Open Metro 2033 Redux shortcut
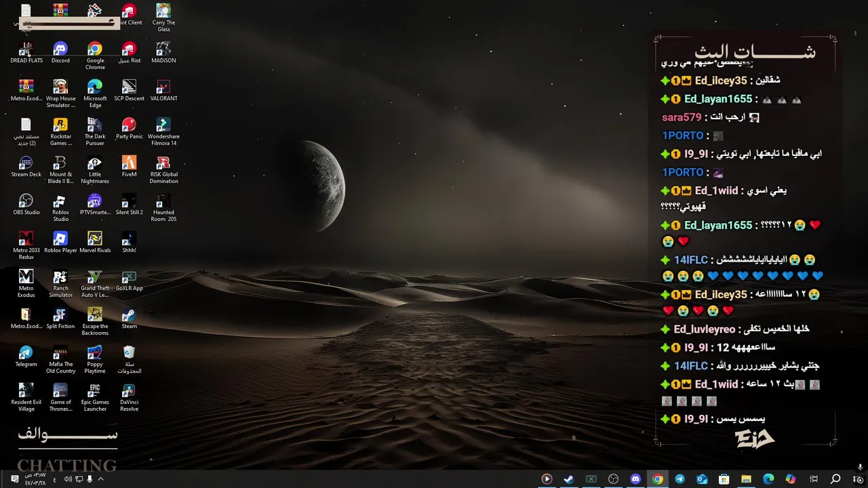 [x=26, y=246]
